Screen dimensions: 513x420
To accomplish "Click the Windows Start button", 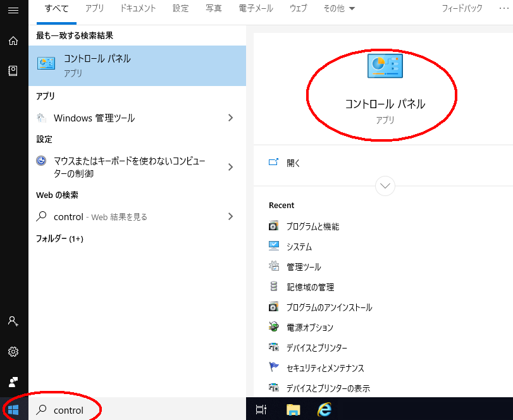I will click(x=13, y=409).
